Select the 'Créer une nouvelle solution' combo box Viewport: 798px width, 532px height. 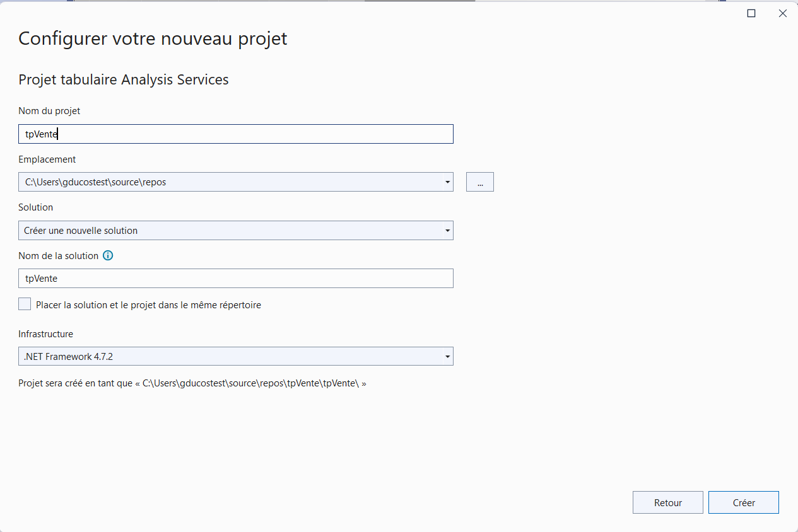click(x=236, y=231)
